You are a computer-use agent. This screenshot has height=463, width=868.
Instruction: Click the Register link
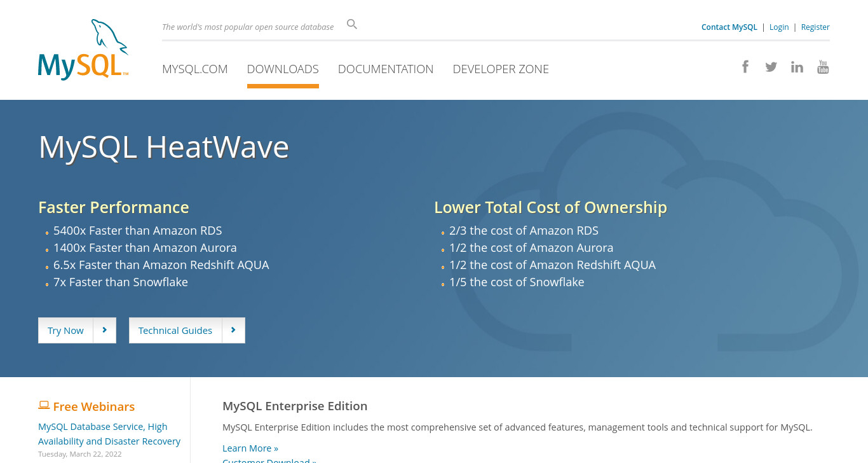[x=815, y=27]
